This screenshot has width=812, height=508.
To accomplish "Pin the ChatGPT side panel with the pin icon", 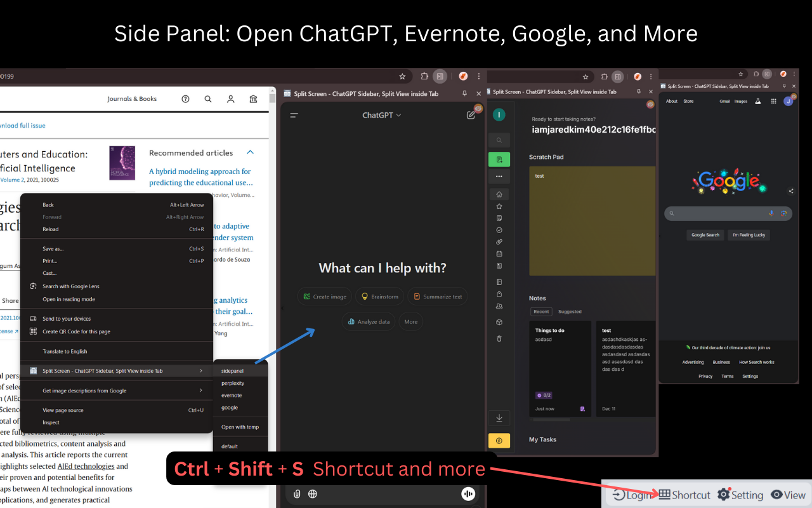I will coord(464,93).
